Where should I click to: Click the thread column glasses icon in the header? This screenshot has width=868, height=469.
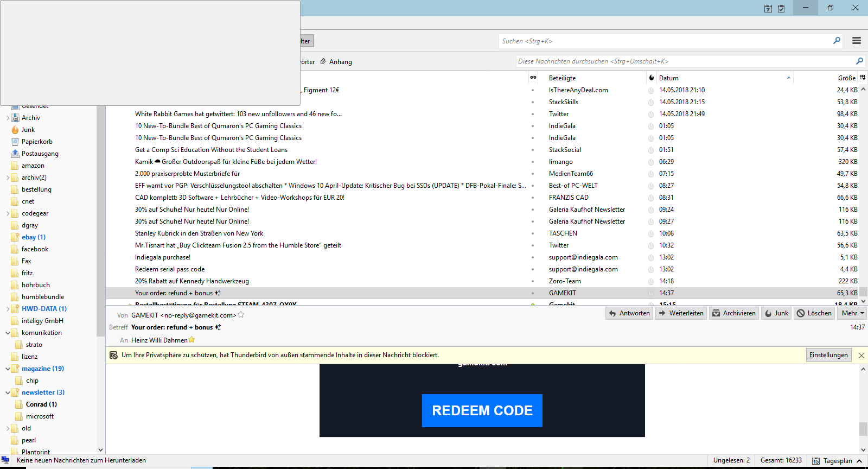533,78
